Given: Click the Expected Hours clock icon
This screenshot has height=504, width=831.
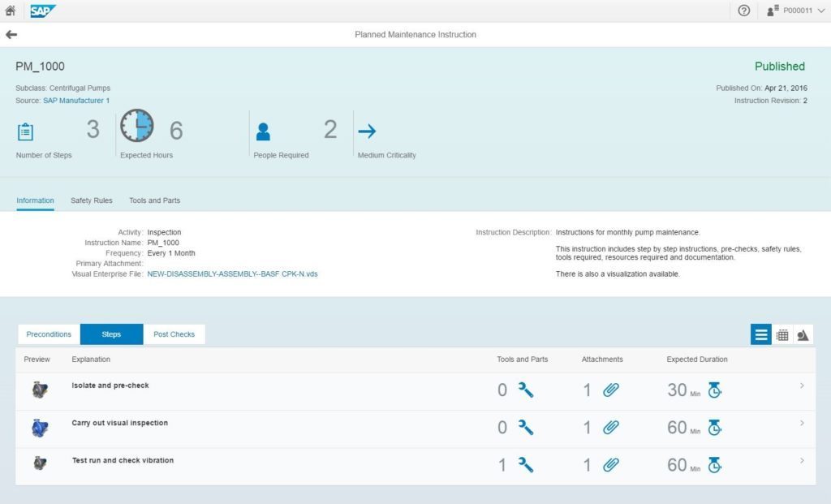Looking at the screenshot, I should coord(136,126).
